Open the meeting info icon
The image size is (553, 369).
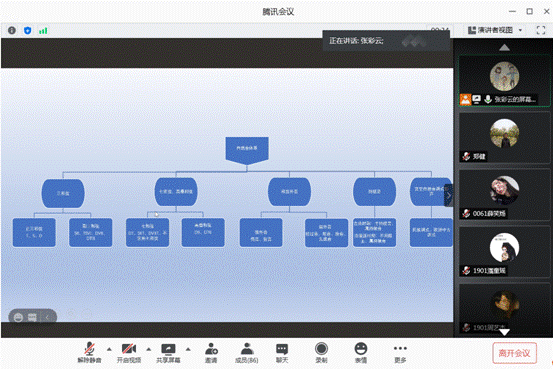click(12, 31)
